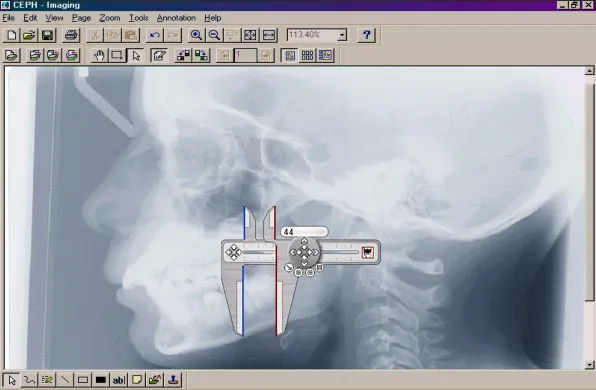Open the Tools menu
This screenshot has width=596, height=390.
(138, 18)
